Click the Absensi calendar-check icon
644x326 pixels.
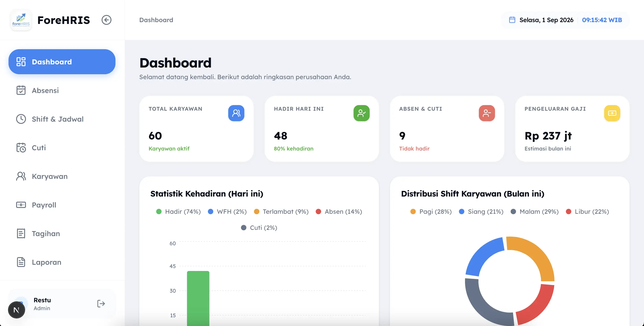click(21, 90)
